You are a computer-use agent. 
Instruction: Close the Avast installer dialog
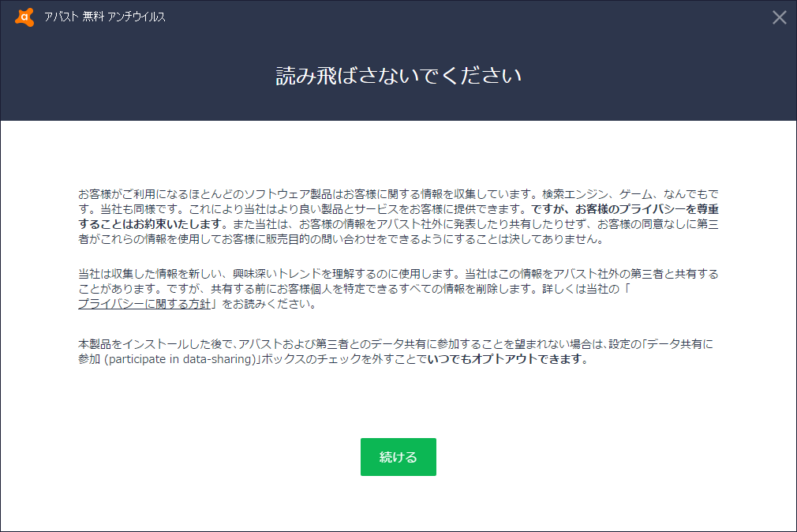(779, 17)
